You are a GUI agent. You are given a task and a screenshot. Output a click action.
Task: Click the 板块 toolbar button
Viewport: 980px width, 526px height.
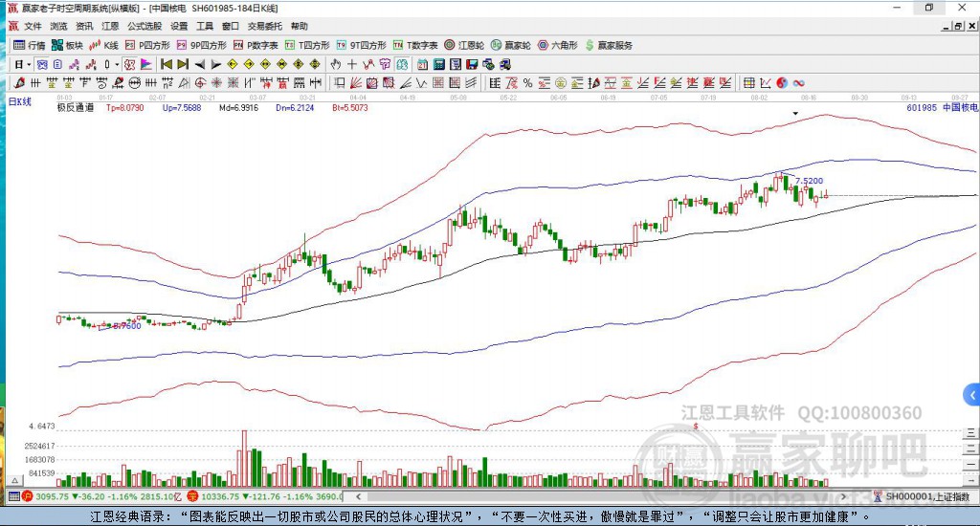click(x=67, y=45)
